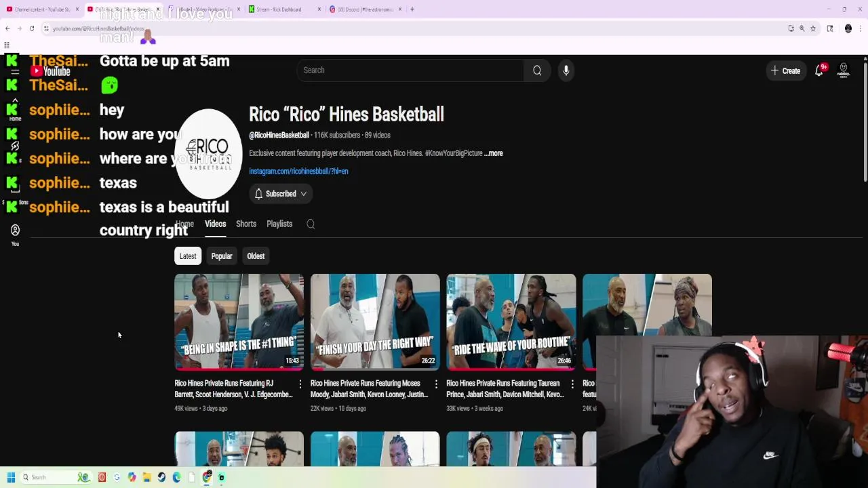Open Copilot from the taskbar
The height and width of the screenshot is (488, 868).
coord(132,477)
